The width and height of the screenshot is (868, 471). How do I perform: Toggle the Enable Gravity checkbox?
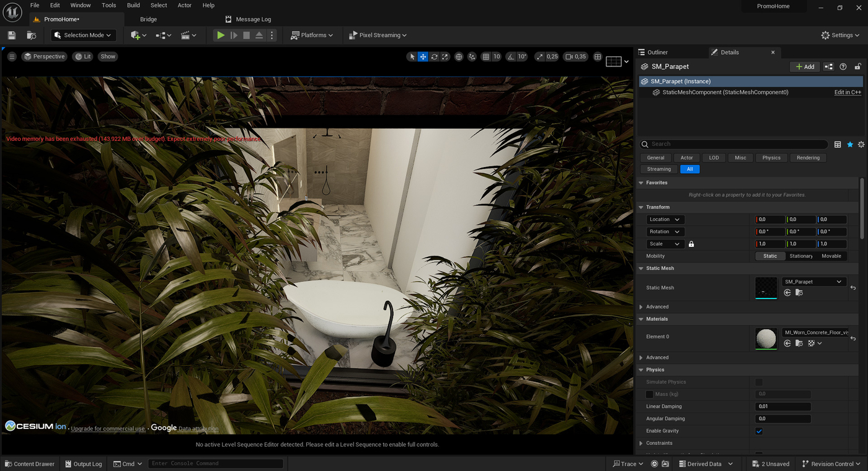[x=759, y=431]
